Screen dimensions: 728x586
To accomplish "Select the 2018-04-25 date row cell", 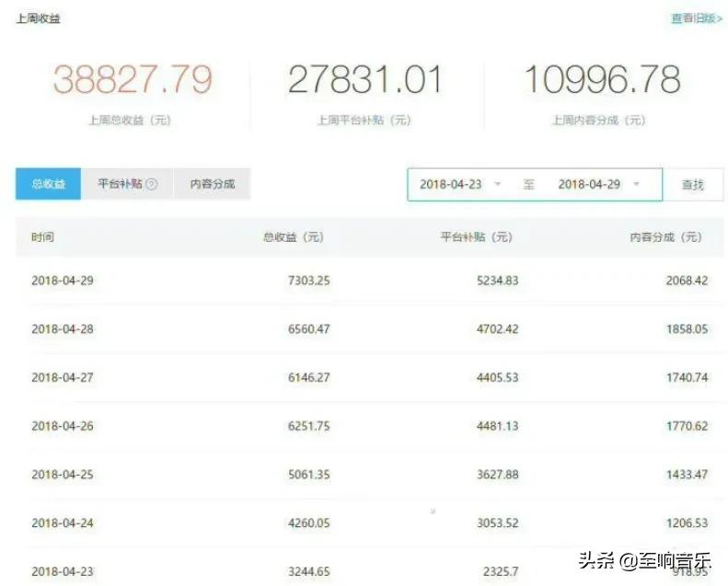I will pyautogui.click(x=63, y=475).
